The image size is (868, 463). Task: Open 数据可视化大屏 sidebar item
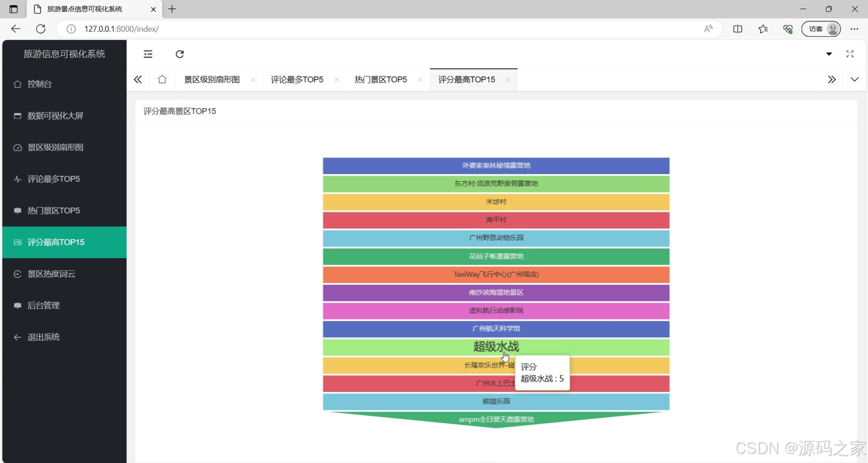coord(55,116)
